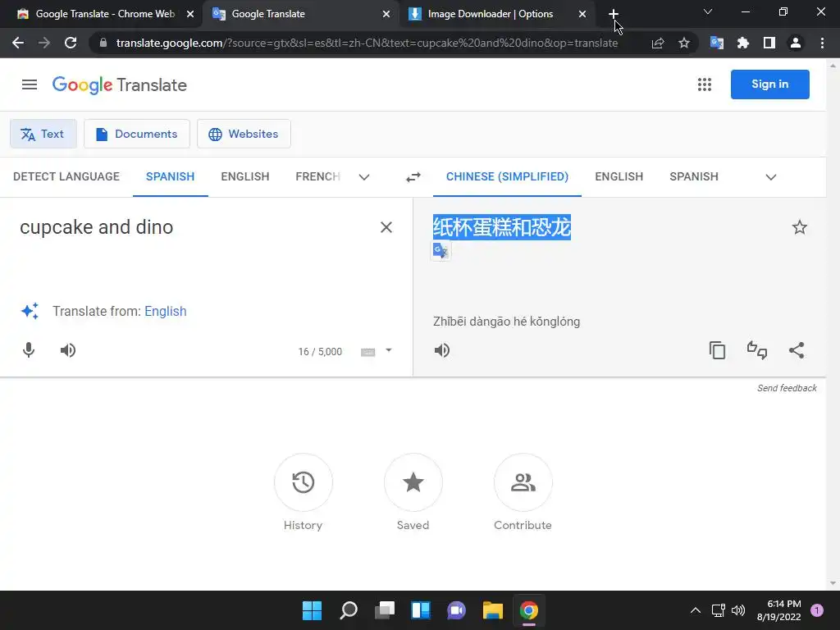The image size is (840, 630).
Task: Start voice input with microphone
Action: pyautogui.click(x=29, y=350)
